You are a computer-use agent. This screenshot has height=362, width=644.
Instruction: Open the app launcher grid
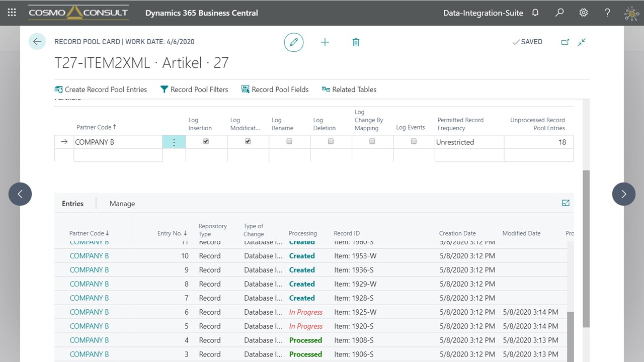(x=12, y=13)
